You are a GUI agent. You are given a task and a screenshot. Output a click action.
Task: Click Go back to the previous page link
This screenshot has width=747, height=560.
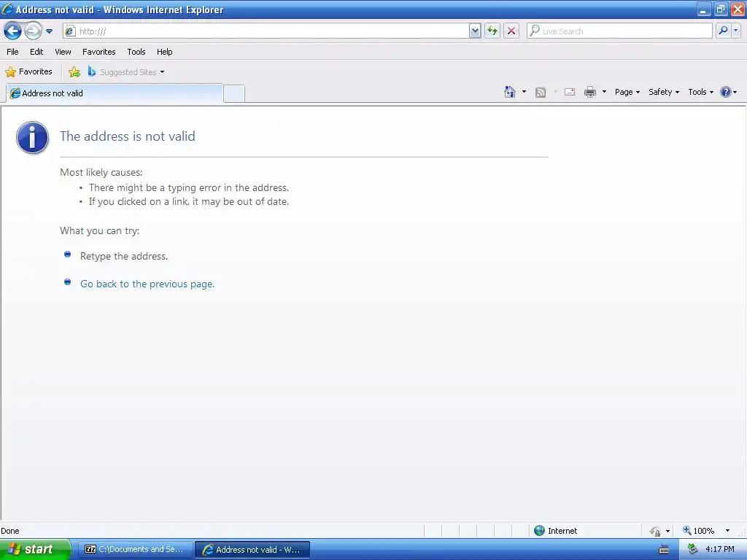coord(147,284)
